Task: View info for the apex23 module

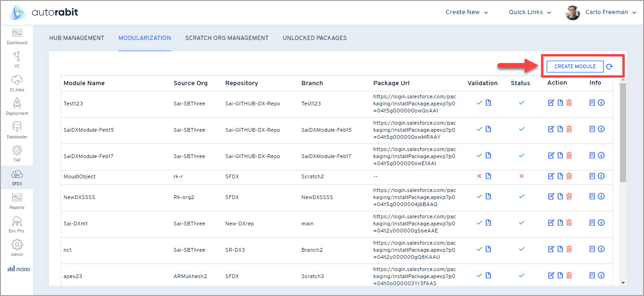Action: coord(601,275)
